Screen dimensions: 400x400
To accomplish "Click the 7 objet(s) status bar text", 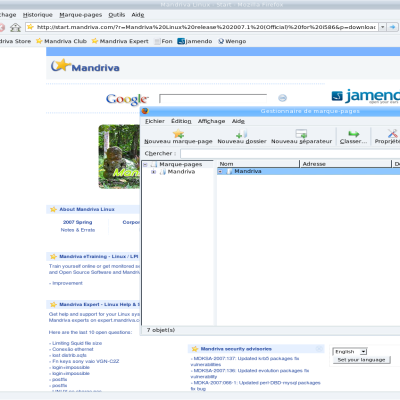I will [161, 330].
